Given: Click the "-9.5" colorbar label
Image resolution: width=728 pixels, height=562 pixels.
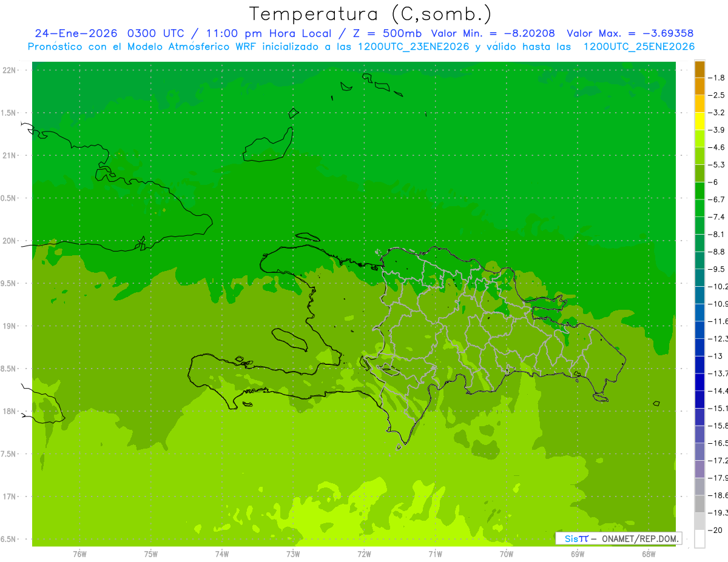Looking at the screenshot, I should [x=717, y=269].
